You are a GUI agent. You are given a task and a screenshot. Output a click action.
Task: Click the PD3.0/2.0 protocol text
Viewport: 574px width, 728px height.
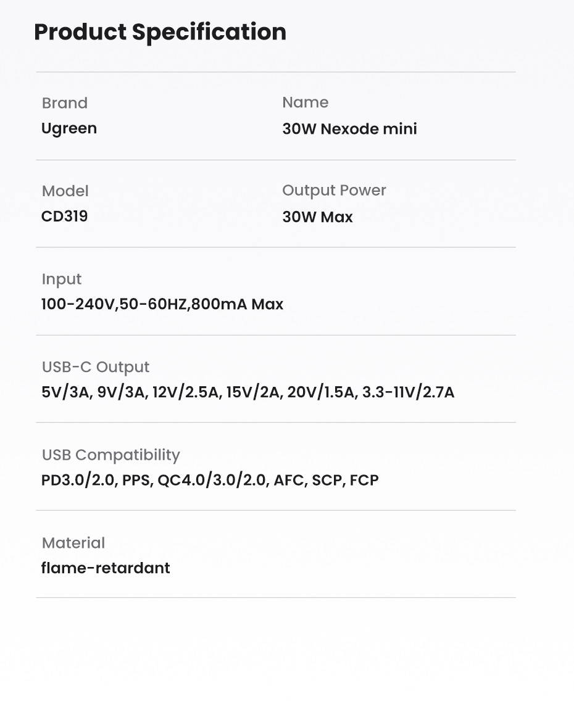click(79, 480)
